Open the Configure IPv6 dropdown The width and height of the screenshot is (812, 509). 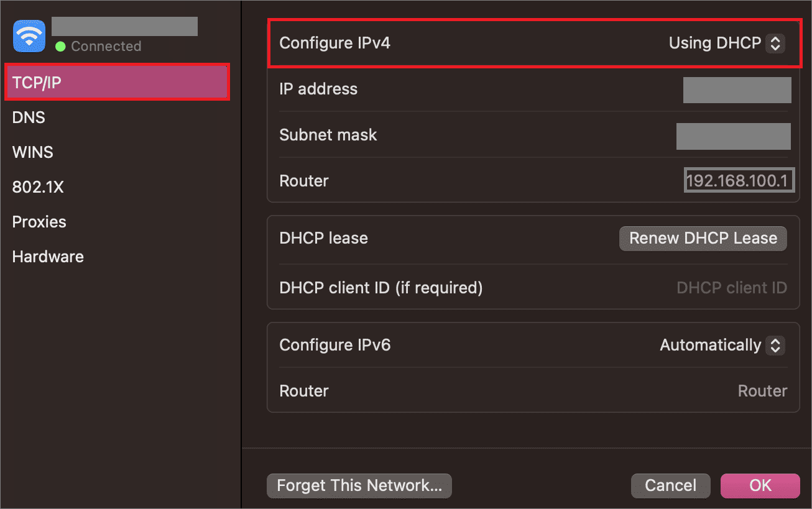click(775, 345)
